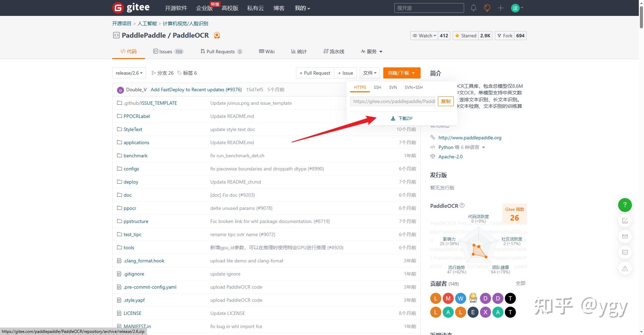Open the configs folder
This screenshot has height=335, width=644.
tap(131, 169)
